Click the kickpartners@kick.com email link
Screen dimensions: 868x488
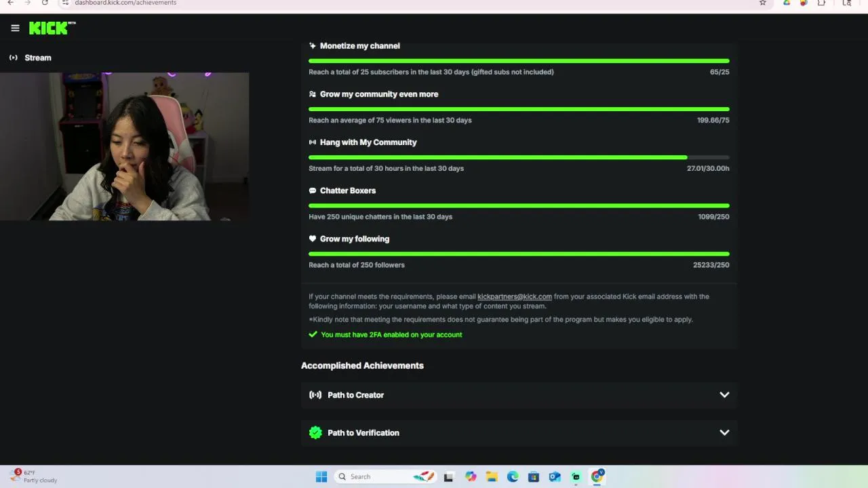[515, 297]
